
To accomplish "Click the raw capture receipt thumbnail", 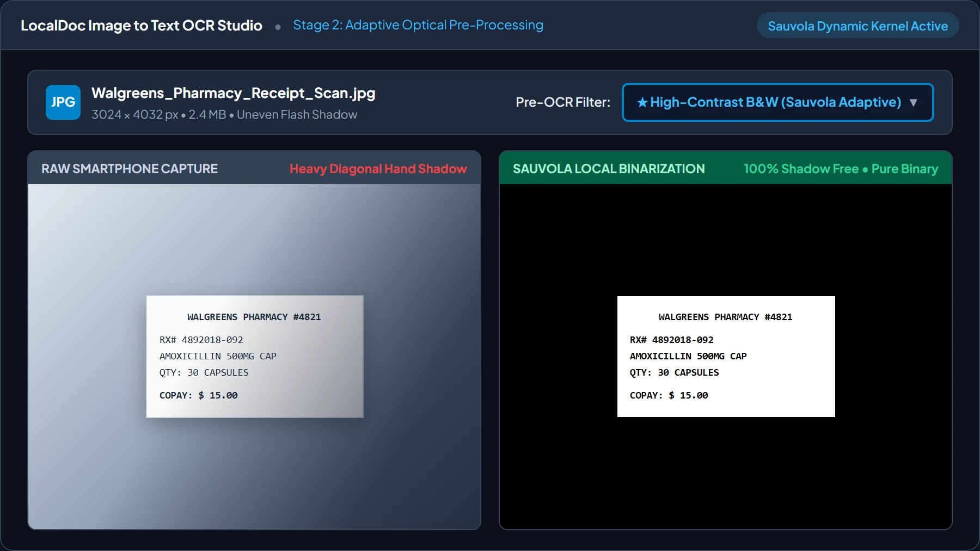I will point(255,357).
